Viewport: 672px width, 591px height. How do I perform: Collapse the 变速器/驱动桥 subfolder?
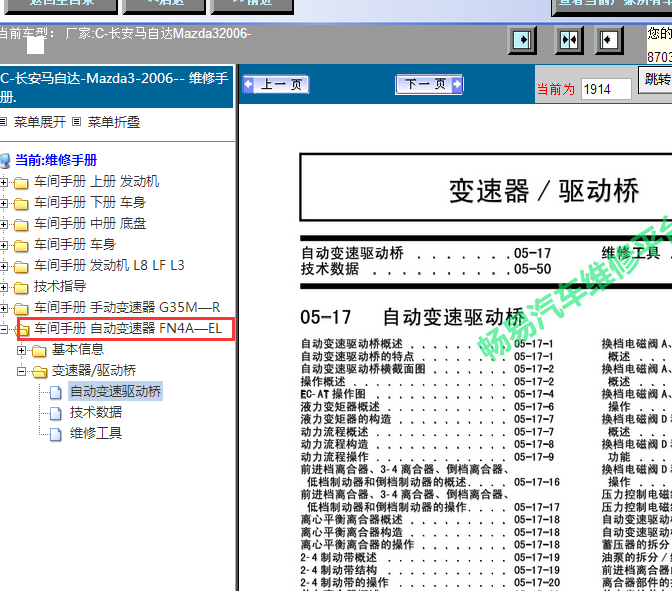pos(21,371)
